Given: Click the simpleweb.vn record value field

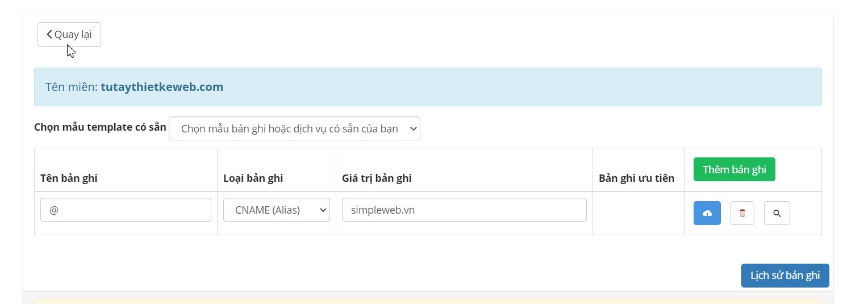Looking at the screenshot, I should 464,210.
